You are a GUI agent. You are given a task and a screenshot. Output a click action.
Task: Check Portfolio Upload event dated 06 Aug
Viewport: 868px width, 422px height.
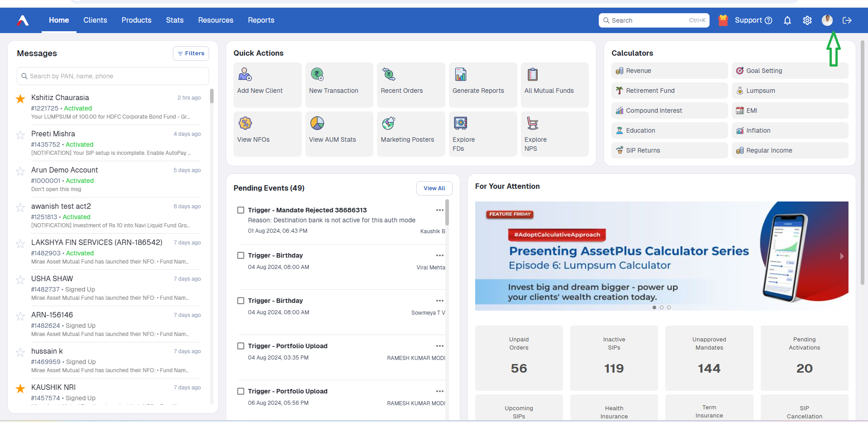241,391
